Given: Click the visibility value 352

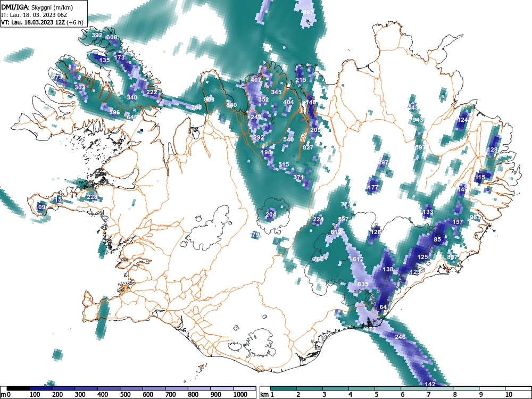Looking at the screenshot, I should pyautogui.click(x=264, y=99).
